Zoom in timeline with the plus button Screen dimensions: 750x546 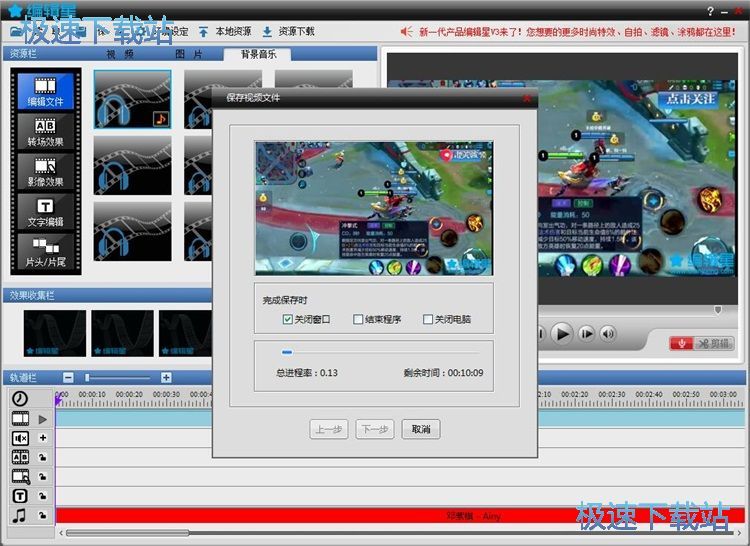tap(166, 378)
